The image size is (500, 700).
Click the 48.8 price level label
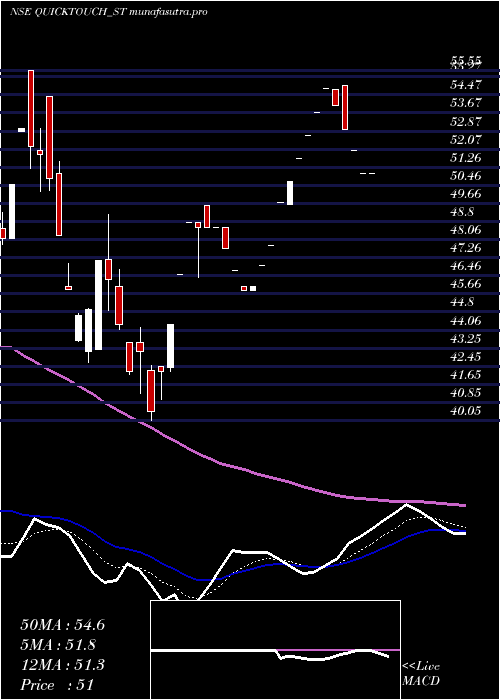click(462, 212)
